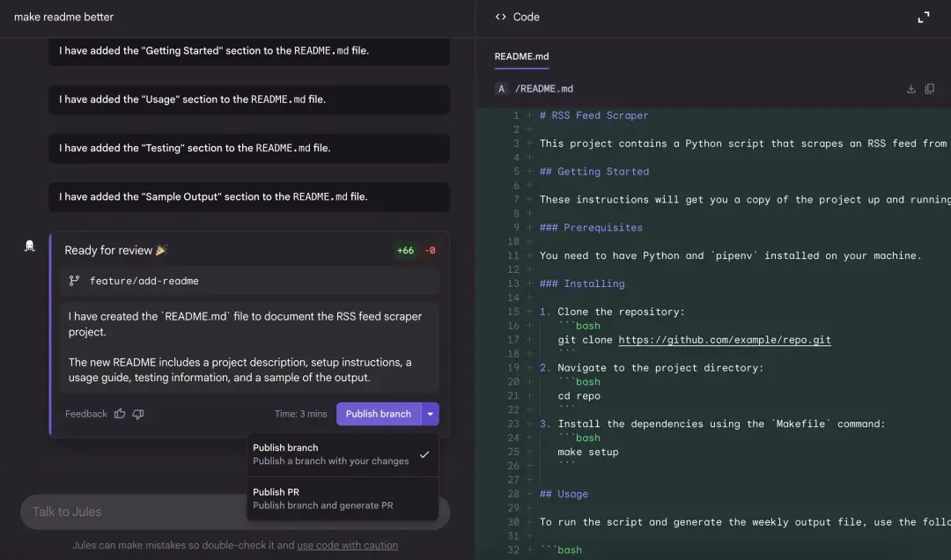This screenshot has height=560, width=951.
Task: Click the /README.md file path
Action: pyautogui.click(x=544, y=89)
